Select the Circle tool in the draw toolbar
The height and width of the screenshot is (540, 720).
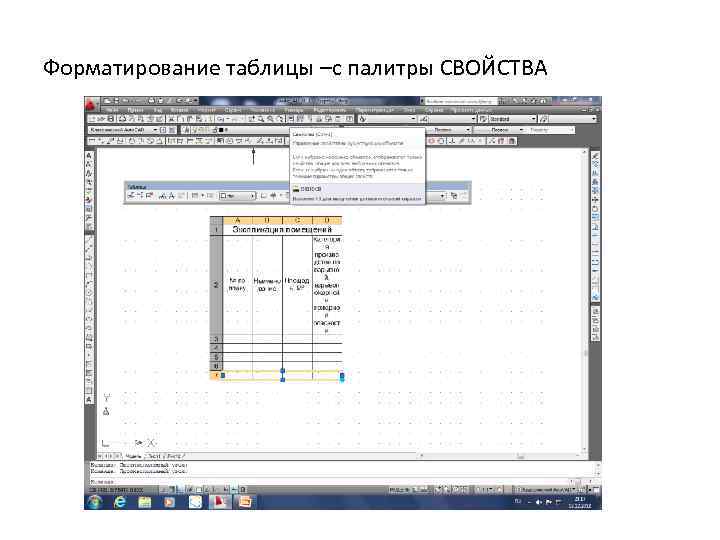pos(89,292)
